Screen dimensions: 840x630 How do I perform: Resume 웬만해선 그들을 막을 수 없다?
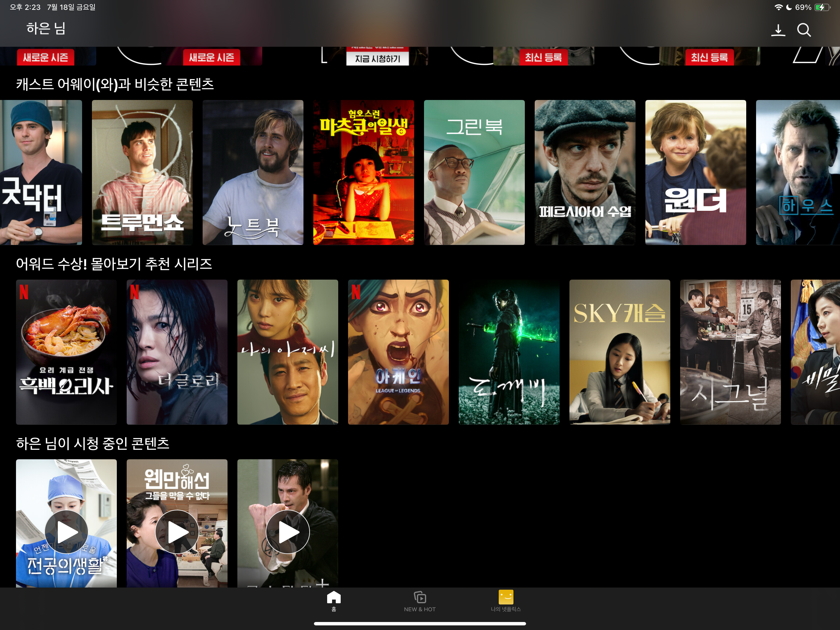(177, 531)
